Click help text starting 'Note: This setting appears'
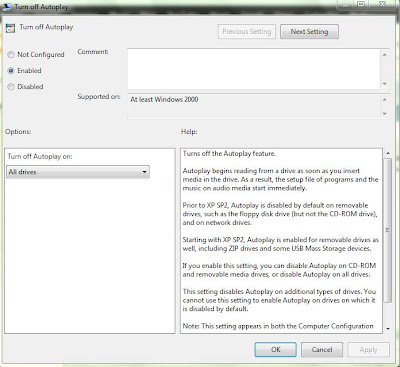The height and width of the screenshot is (367, 400). click(278, 326)
